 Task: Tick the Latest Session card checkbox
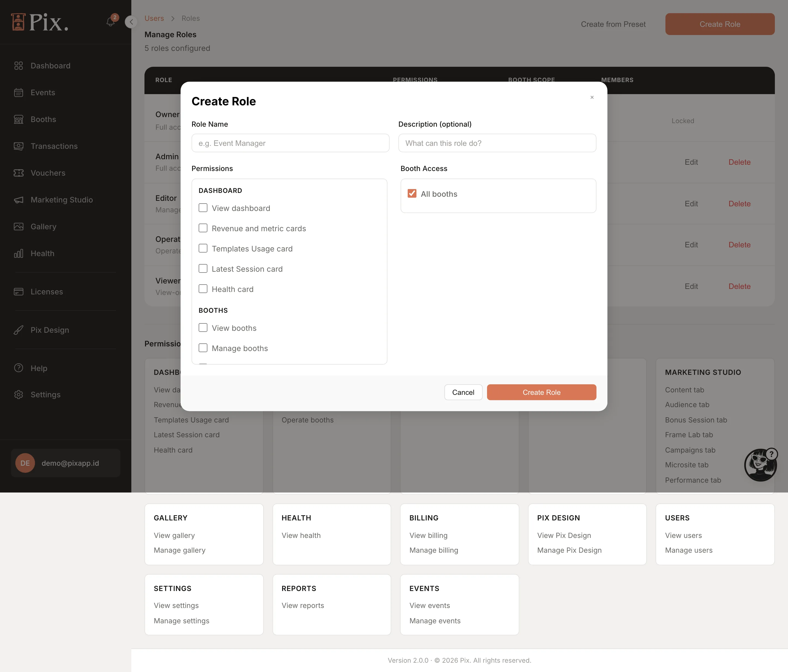[x=203, y=268]
